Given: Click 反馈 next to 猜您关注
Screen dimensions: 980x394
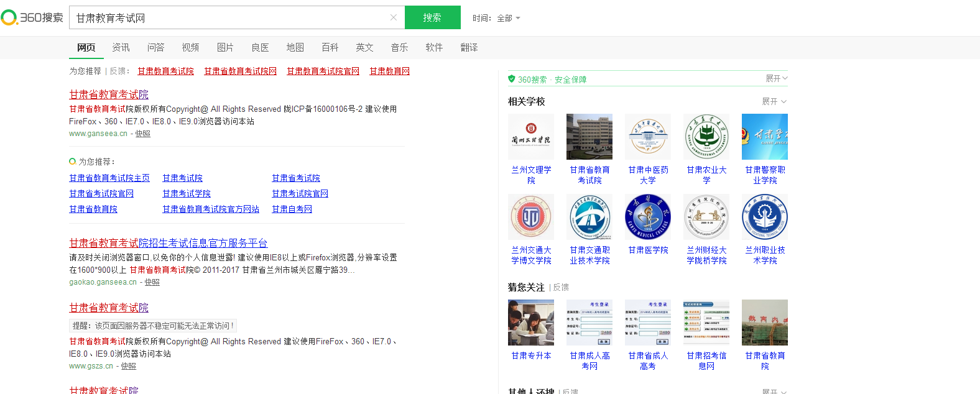Looking at the screenshot, I should click(x=561, y=287).
